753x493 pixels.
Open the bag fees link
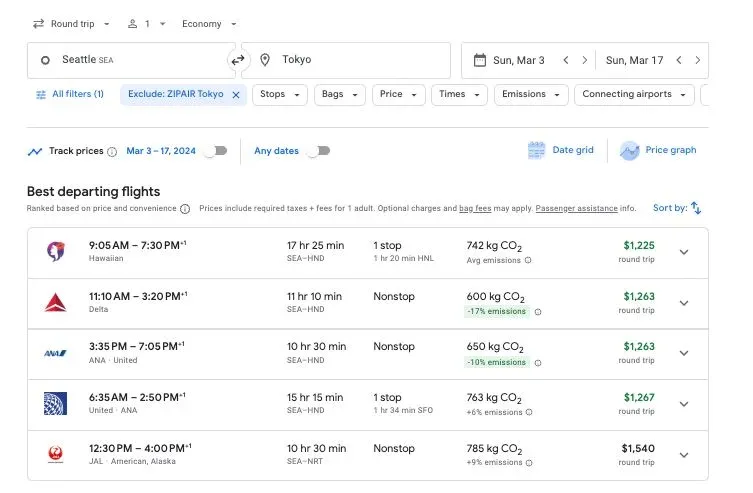point(475,208)
